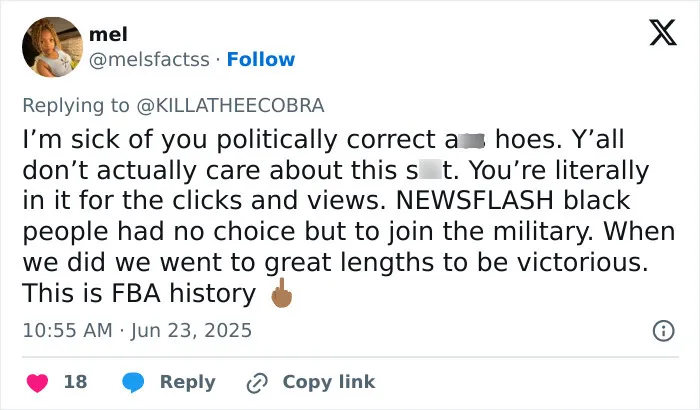Click the Reply text button
The width and height of the screenshot is (700, 410).
click(x=188, y=382)
